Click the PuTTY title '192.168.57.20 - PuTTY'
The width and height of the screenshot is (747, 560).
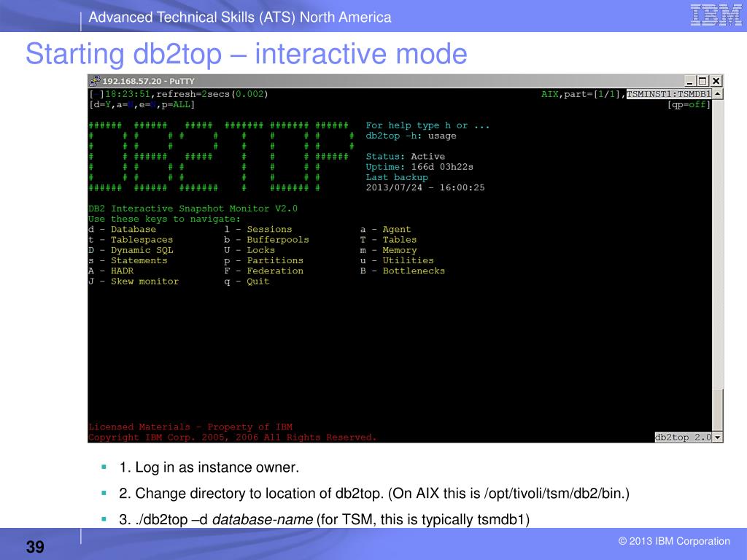point(148,81)
